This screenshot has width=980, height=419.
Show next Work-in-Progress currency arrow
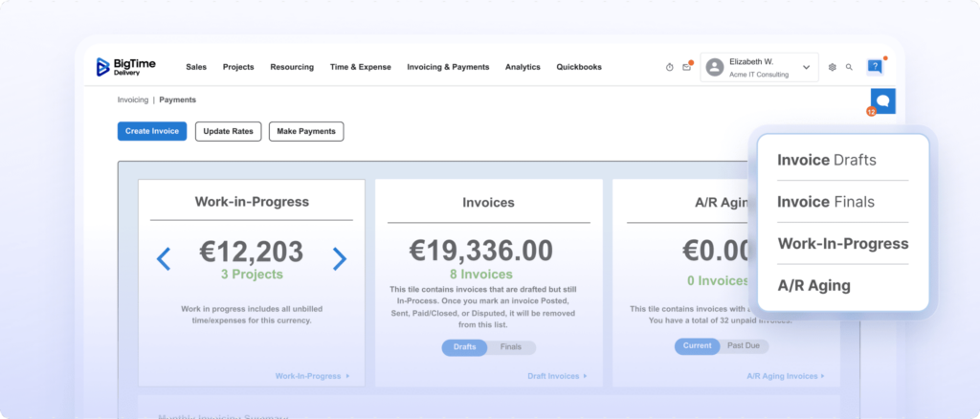[340, 259]
